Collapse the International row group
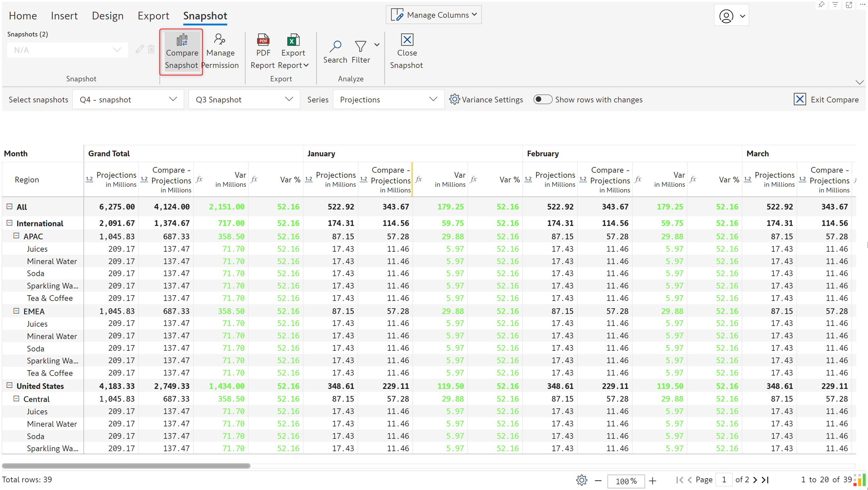Viewport: 868px width, 490px height. [x=9, y=223]
